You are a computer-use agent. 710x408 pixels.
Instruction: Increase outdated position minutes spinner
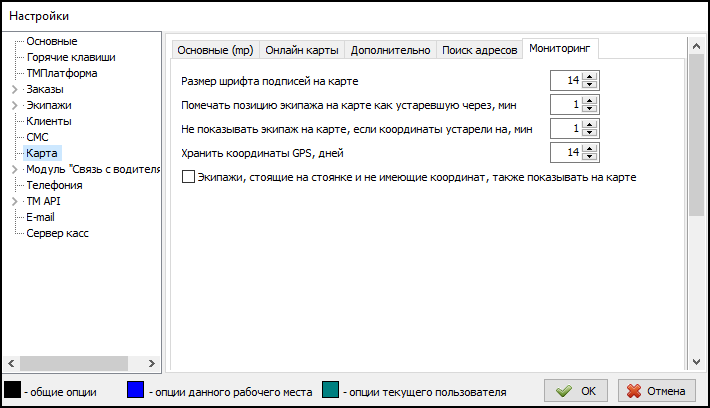pyautogui.click(x=591, y=100)
